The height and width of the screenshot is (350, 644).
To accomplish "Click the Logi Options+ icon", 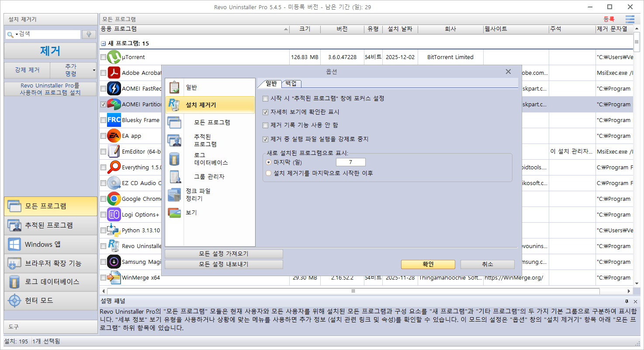I will 114,214.
